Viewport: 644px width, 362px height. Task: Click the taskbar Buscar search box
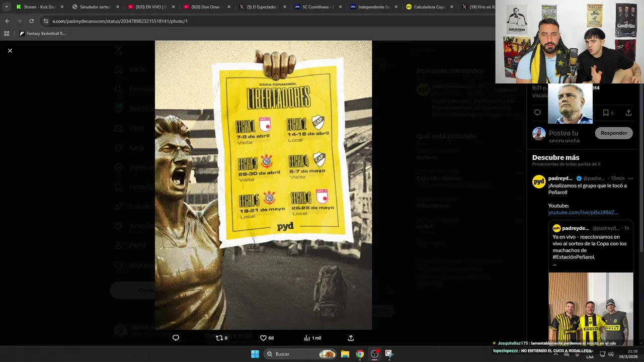click(x=300, y=354)
